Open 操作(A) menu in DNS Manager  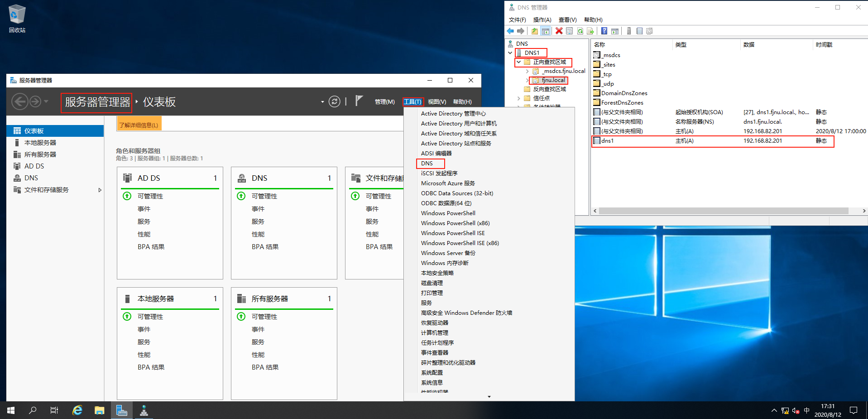(542, 20)
